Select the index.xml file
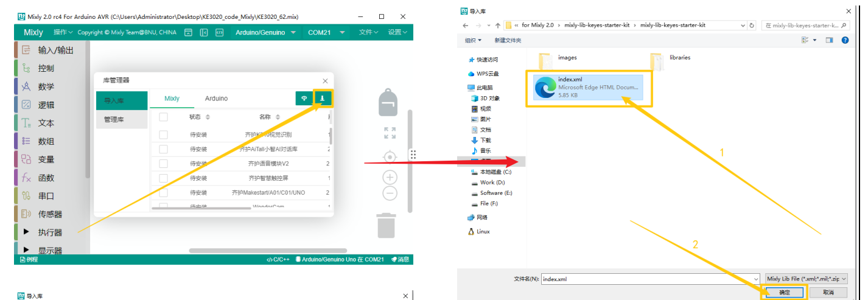The width and height of the screenshot is (868, 300). pyautogui.click(x=588, y=88)
